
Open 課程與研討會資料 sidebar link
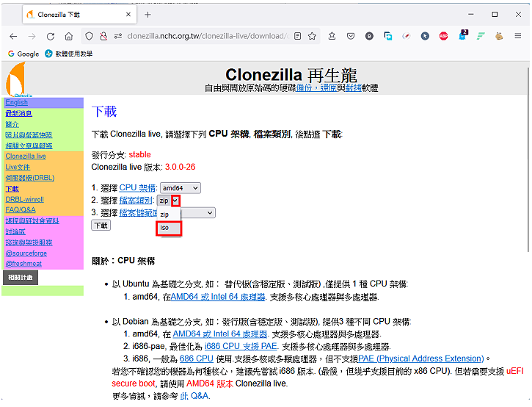(32, 221)
